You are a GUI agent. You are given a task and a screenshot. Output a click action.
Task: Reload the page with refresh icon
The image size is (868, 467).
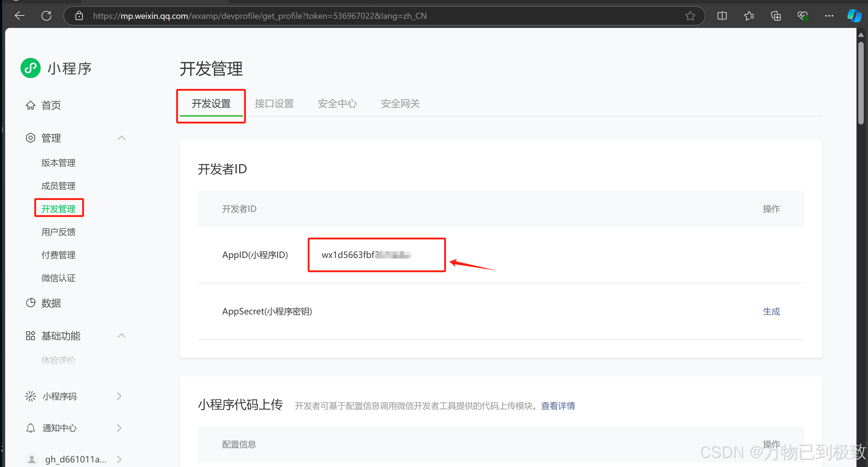[x=46, y=15]
